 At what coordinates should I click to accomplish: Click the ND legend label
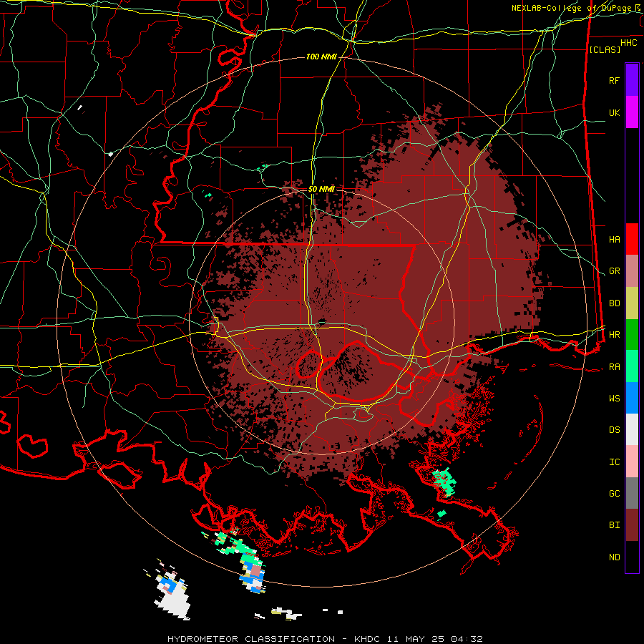[614, 557]
